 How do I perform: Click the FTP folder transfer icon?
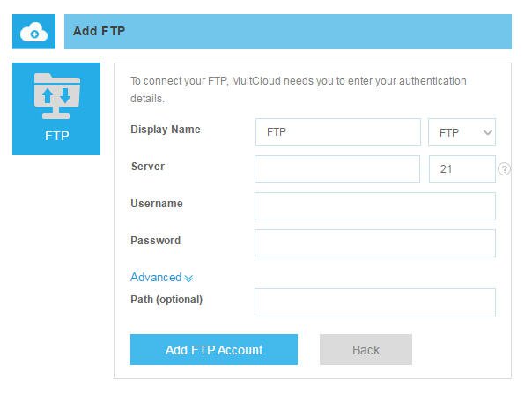[x=56, y=96]
